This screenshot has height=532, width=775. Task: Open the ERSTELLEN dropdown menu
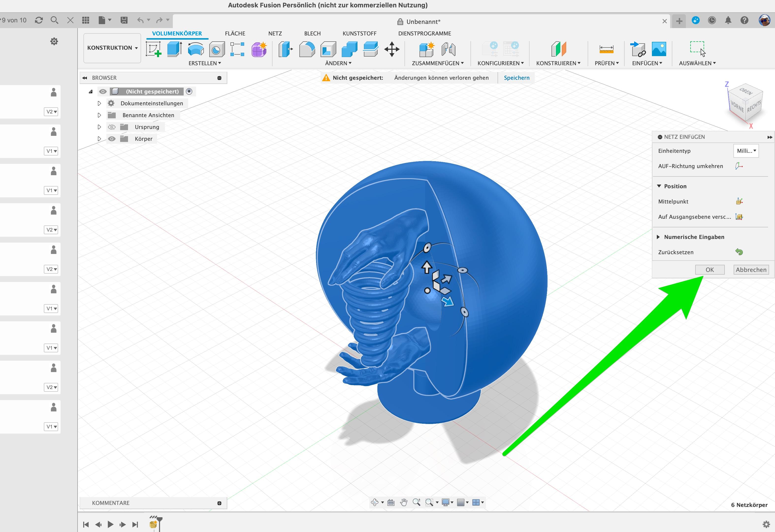pos(204,63)
